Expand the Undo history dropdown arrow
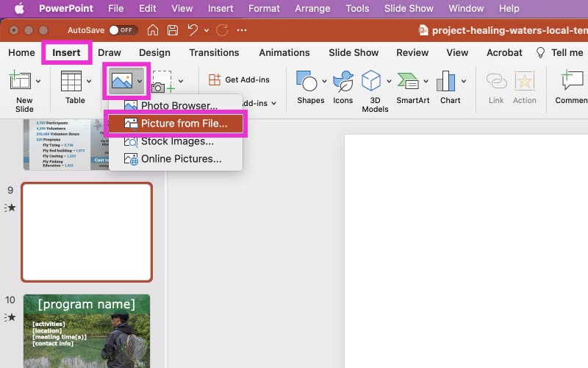This screenshot has width=588, height=368. (x=207, y=30)
